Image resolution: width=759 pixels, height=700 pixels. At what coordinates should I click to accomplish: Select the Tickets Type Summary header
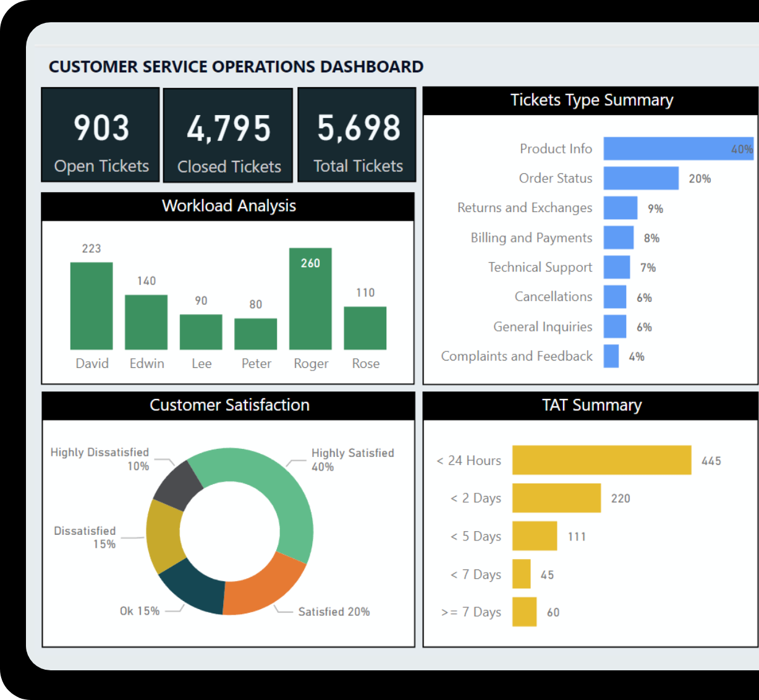click(x=592, y=100)
